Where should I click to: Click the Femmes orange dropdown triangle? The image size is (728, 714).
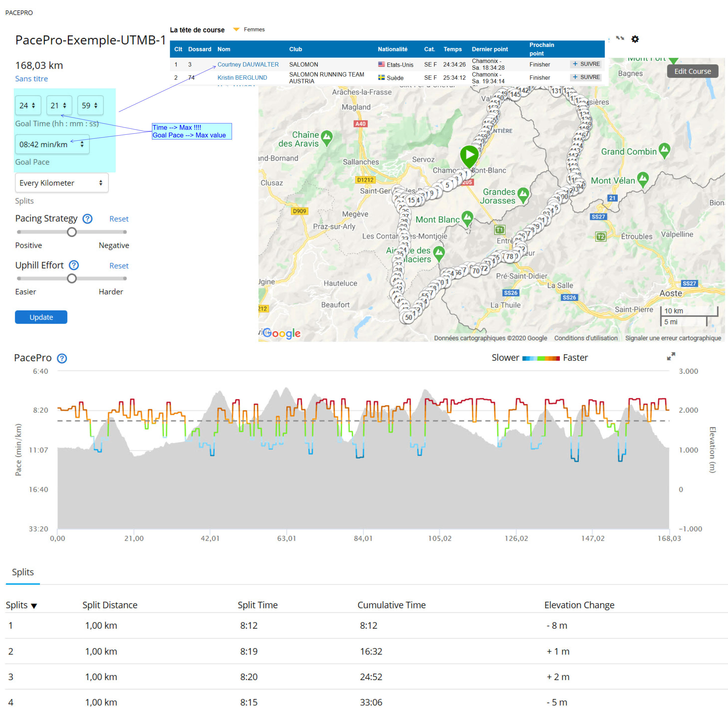[236, 29]
